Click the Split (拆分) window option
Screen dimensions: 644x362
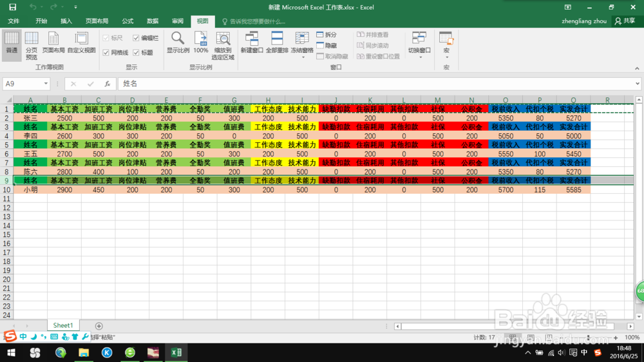[x=327, y=35]
